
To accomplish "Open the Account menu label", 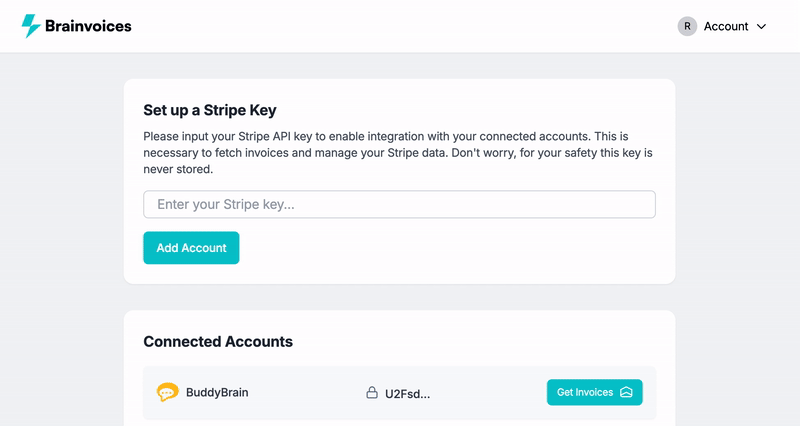I will point(726,27).
